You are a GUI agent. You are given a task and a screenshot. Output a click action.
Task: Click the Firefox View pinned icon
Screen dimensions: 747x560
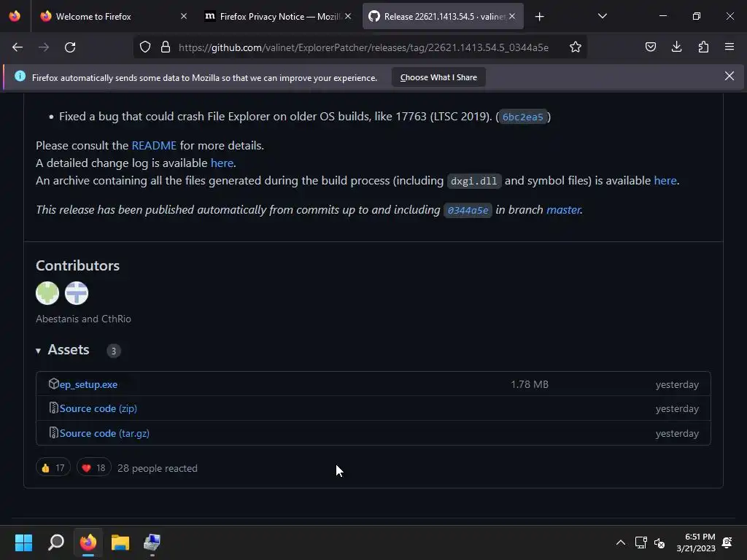[15, 16]
